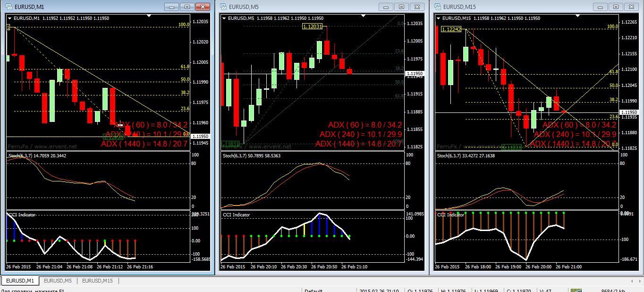This screenshot has height=292, width=644.
Task: Click the connection status bars icon
Action: click(x=577, y=291)
